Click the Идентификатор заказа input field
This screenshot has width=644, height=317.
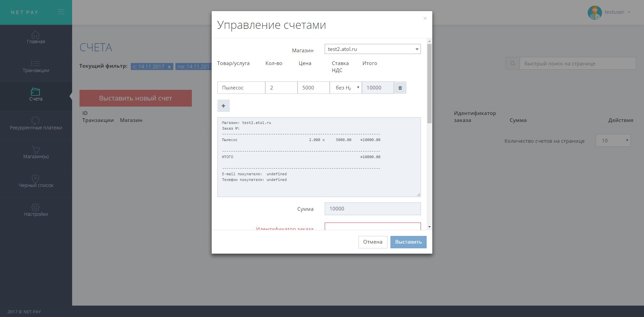pos(373,226)
